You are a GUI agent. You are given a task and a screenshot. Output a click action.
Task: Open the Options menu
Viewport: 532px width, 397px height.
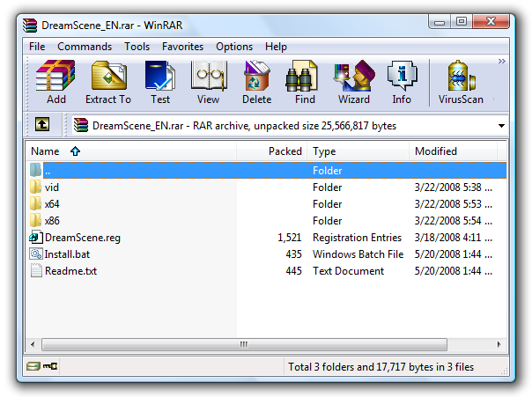pos(234,47)
